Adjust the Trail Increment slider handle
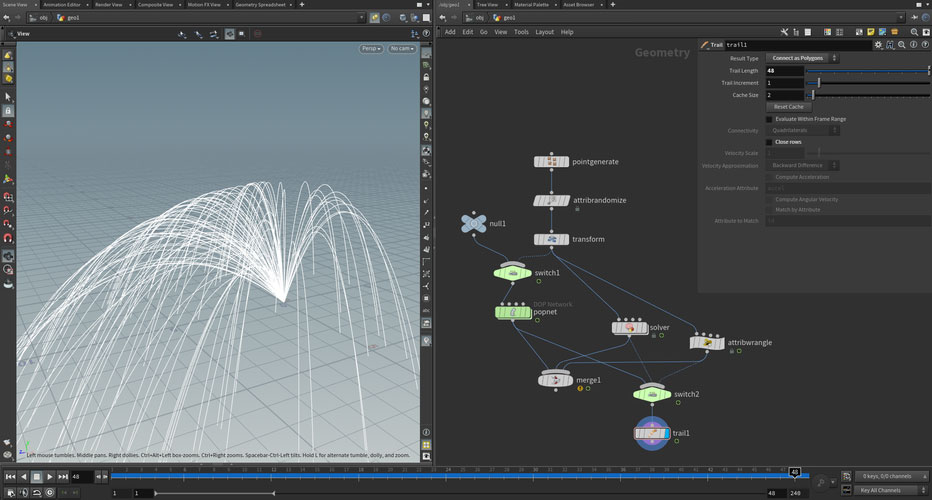Screen dimensions: 932x500 (x=818, y=83)
